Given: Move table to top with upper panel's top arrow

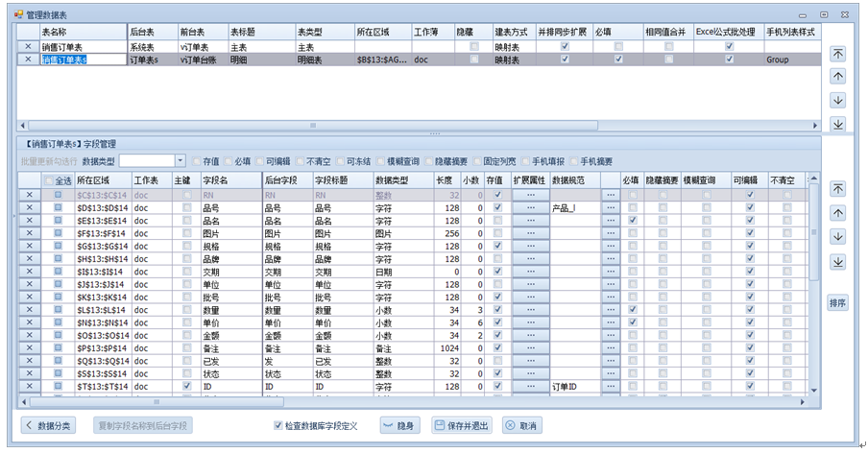Looking at the screenshot, I should 838,53.
